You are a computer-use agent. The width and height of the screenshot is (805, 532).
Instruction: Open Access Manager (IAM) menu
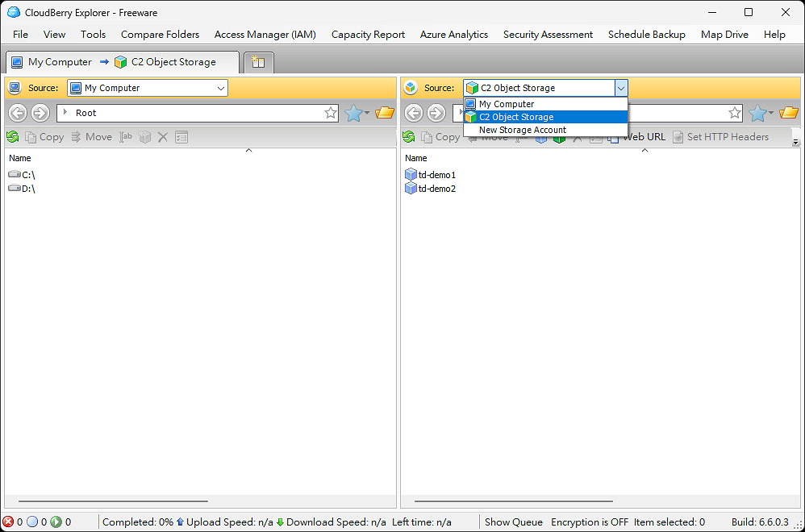tap(265, 35)
